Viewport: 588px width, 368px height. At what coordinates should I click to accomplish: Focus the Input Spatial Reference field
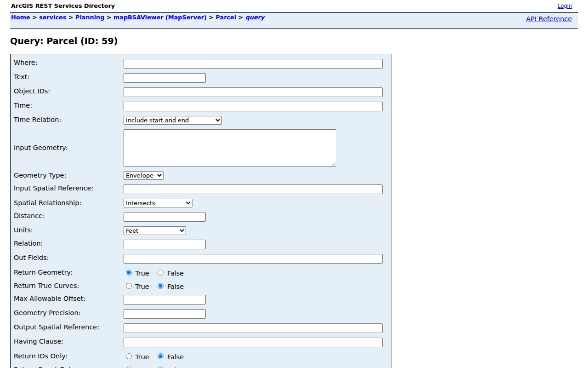coord(253,189)
